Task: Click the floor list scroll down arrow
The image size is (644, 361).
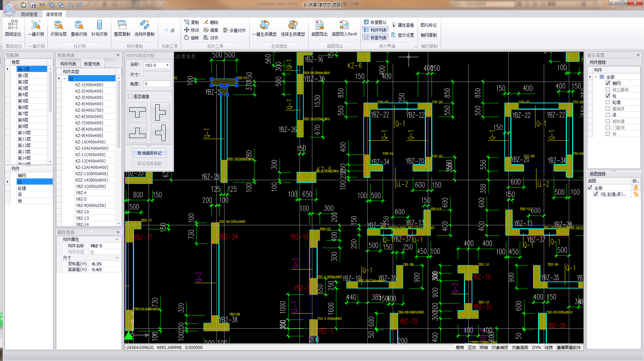Action: coord(50,162)
